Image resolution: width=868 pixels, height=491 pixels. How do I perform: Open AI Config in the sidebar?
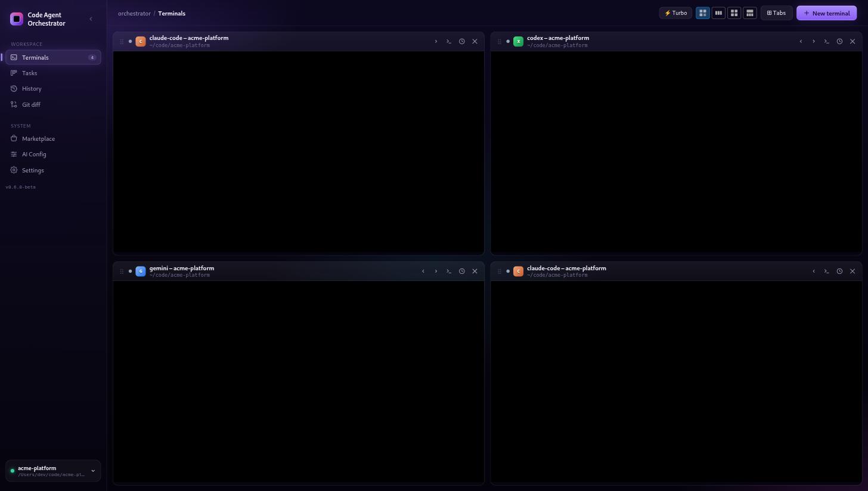(53, 154)
